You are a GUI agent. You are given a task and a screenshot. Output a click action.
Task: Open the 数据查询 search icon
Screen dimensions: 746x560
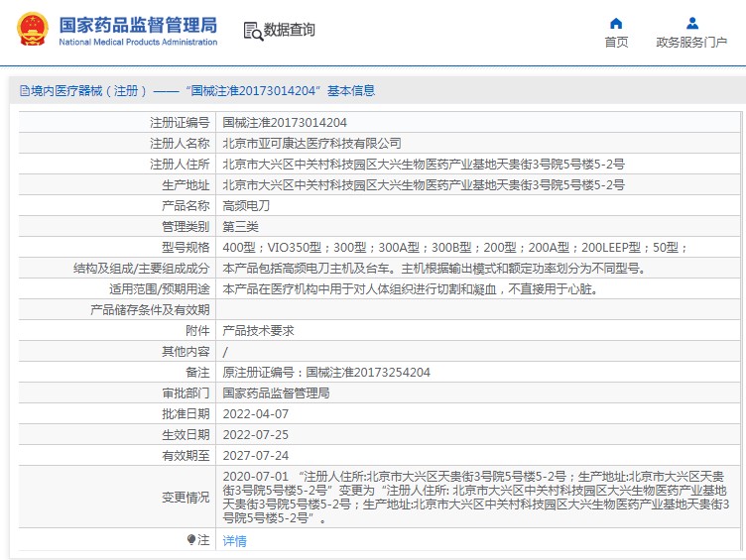pos(253,31)
